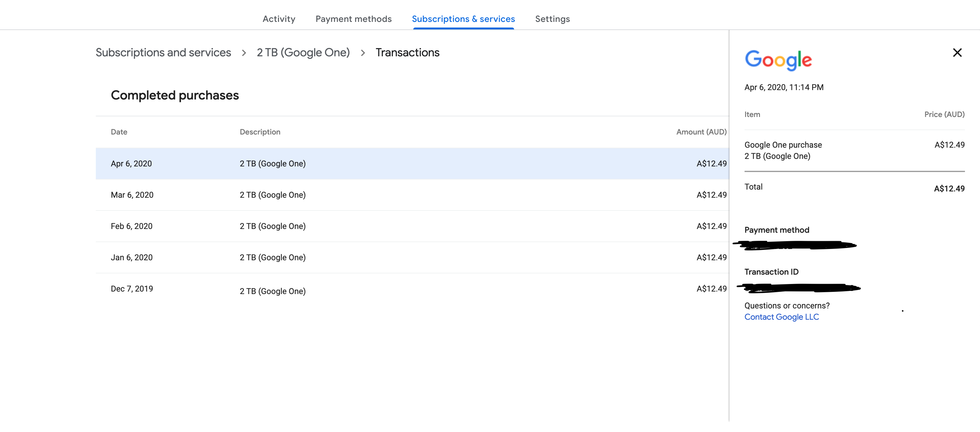Open the Activity tab
Image resolution: width=980 pixels, height=432 pixels.
(x=279, y=19)
